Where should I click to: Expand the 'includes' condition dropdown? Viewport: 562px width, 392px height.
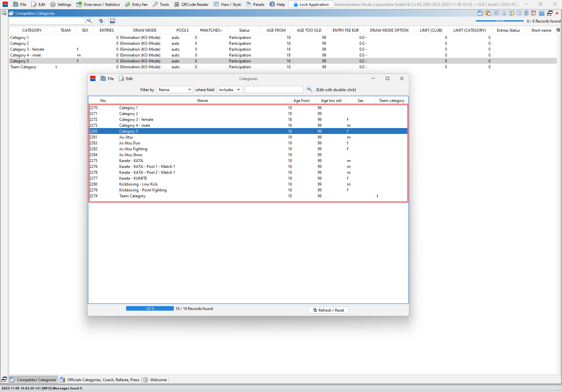tap(229, 90)
